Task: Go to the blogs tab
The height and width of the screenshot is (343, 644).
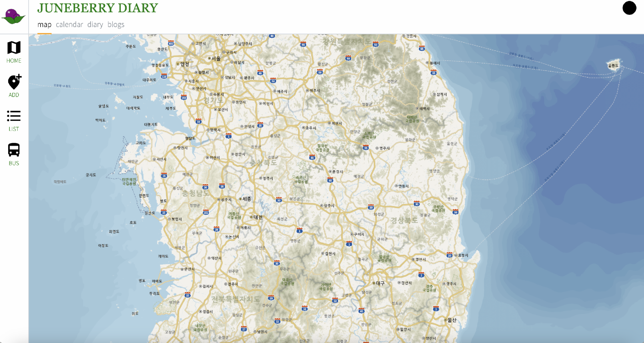Action: pos(116,25)
